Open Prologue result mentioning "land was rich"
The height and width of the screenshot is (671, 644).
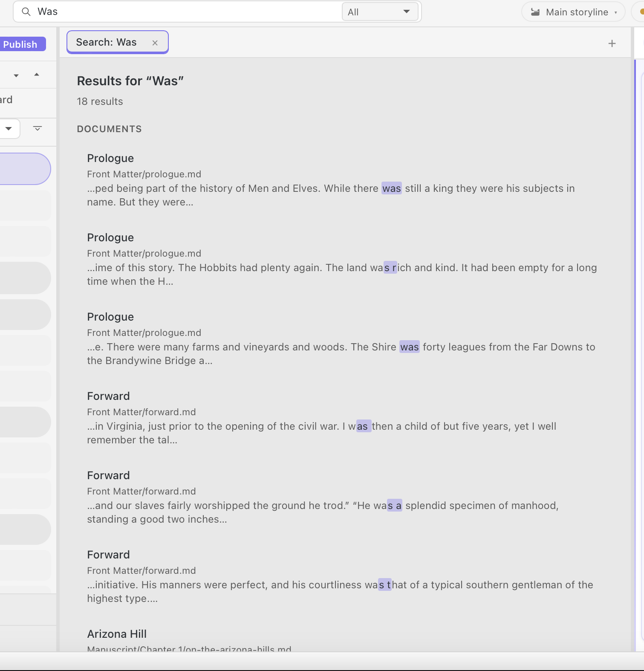coord(110,237)
